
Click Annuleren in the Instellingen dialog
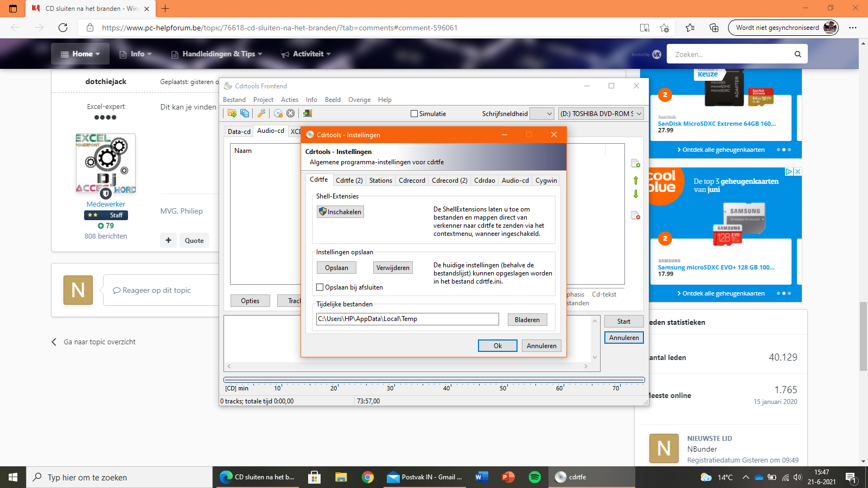point(541,346)
